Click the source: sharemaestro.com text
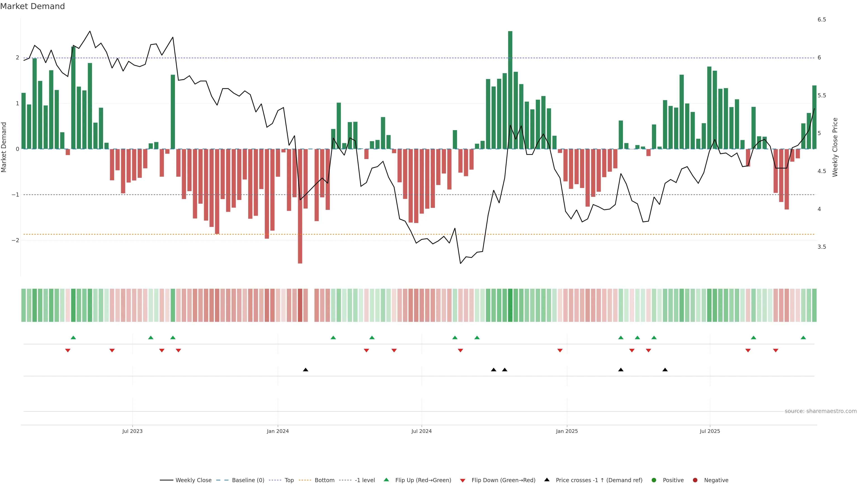The image size is (868, 488). [821, 411]
